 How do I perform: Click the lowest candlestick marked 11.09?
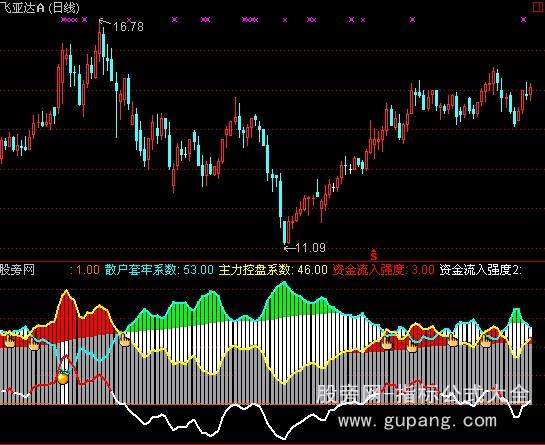tap(284, 232)
